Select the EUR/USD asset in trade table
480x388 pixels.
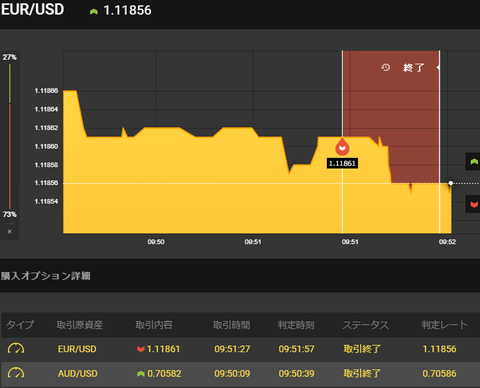(77, 349)
